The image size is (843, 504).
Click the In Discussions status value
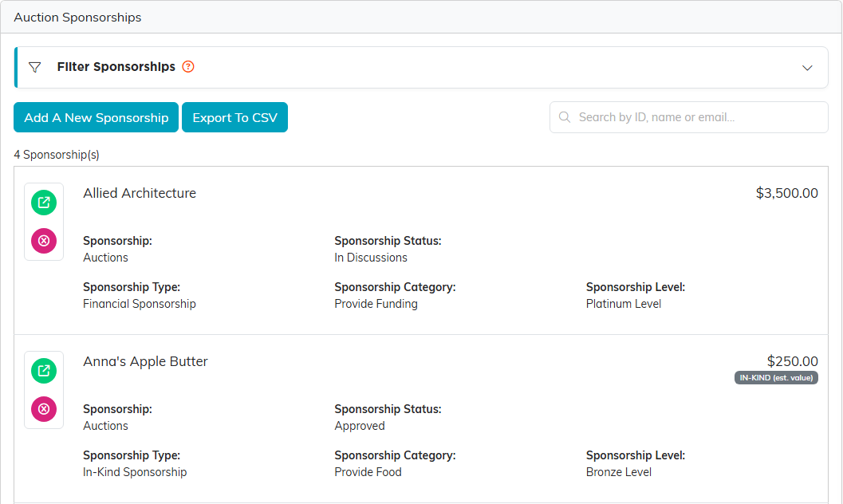pos(371,258)
